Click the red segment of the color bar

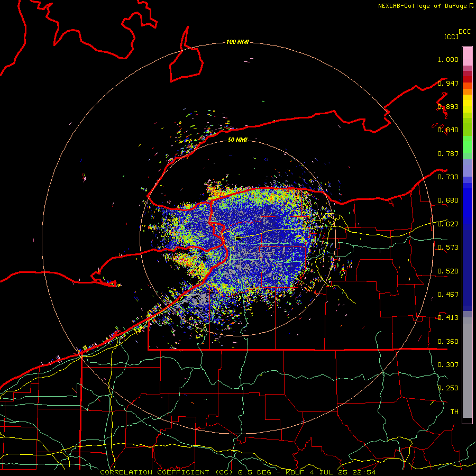(x=467, y=79)
